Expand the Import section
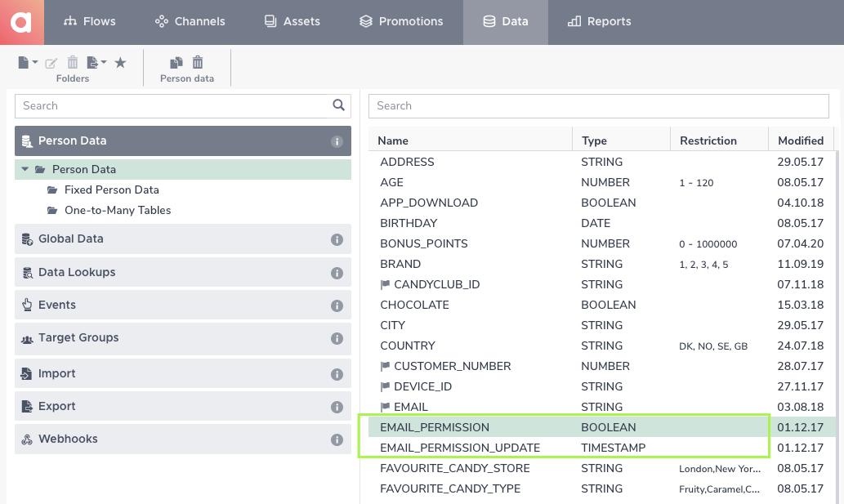This screenshot has width=844, height=504. pos(183,373)
